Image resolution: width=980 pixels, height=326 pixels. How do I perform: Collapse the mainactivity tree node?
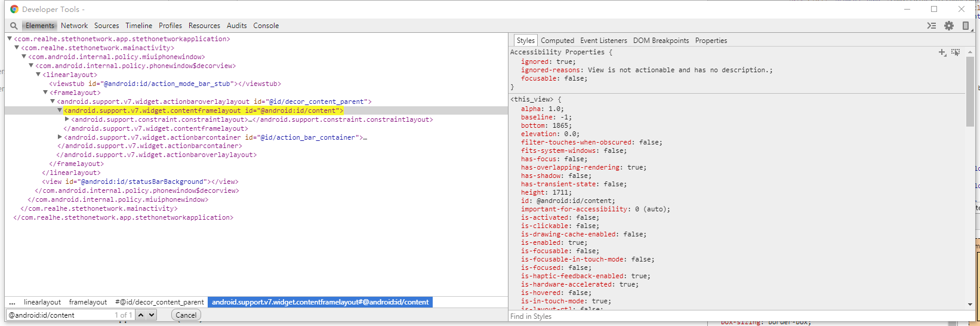(17, 48)
